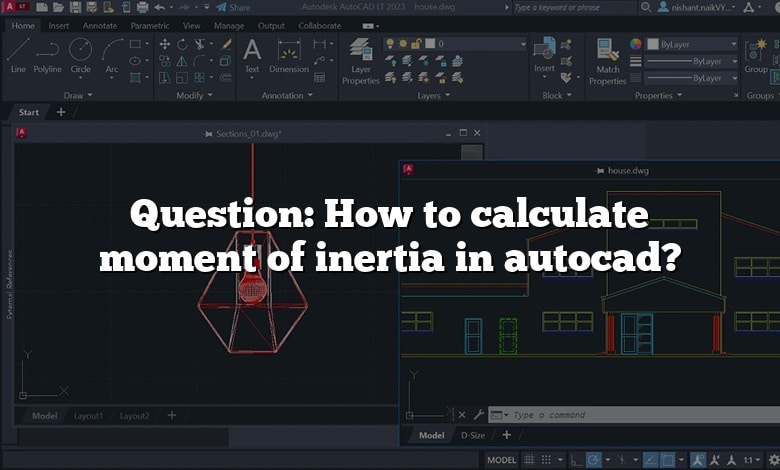Open the Annotate ribbon tab

click(100, 25)
